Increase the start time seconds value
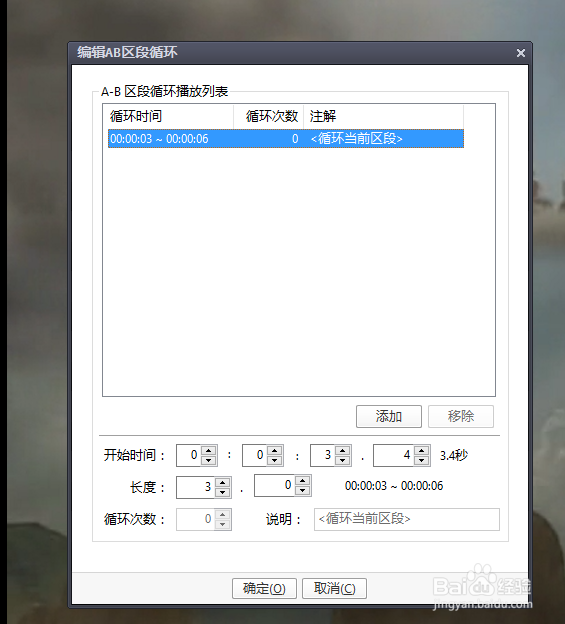The height and width of the screenshot is (624, 565). [x=343, y=450]
